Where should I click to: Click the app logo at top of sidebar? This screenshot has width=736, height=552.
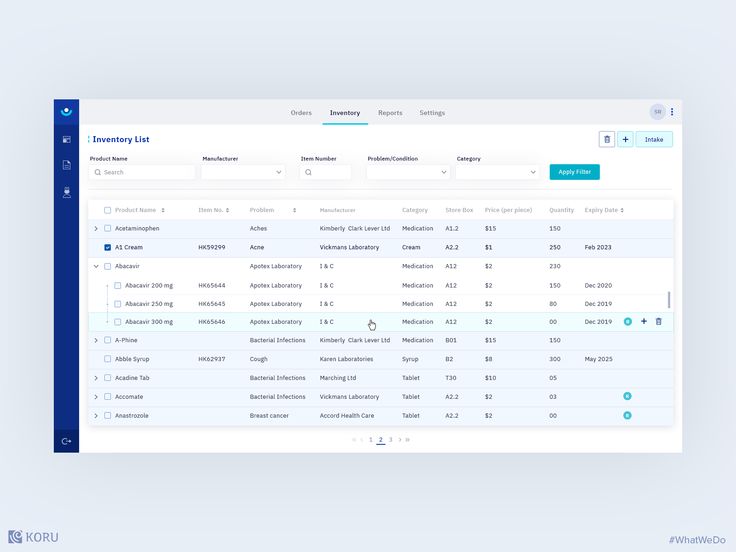click(66, 112)
